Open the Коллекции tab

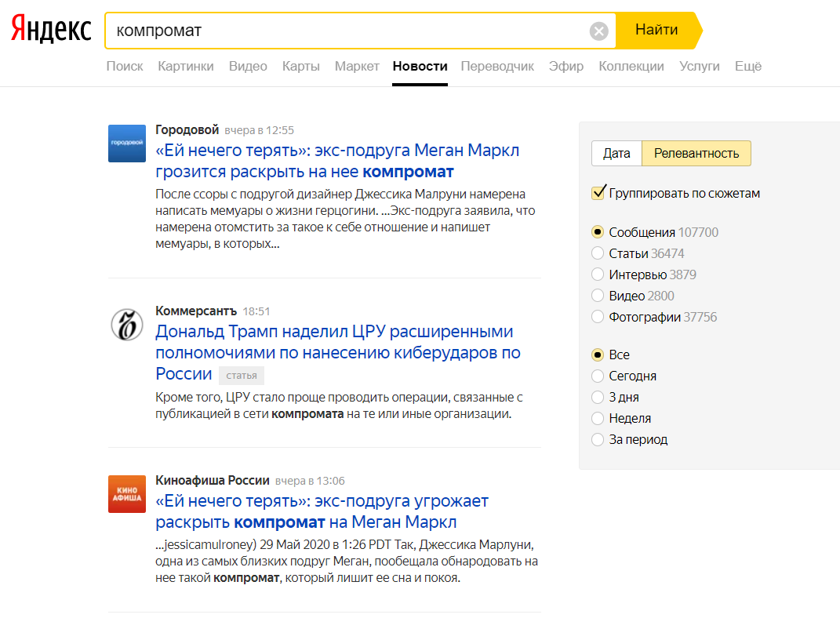point(631,67)
